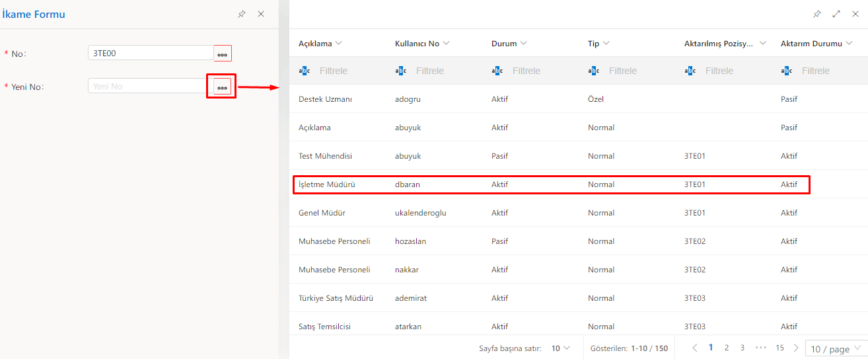
Task: Jump to page 15
Action: coord(779,348)
